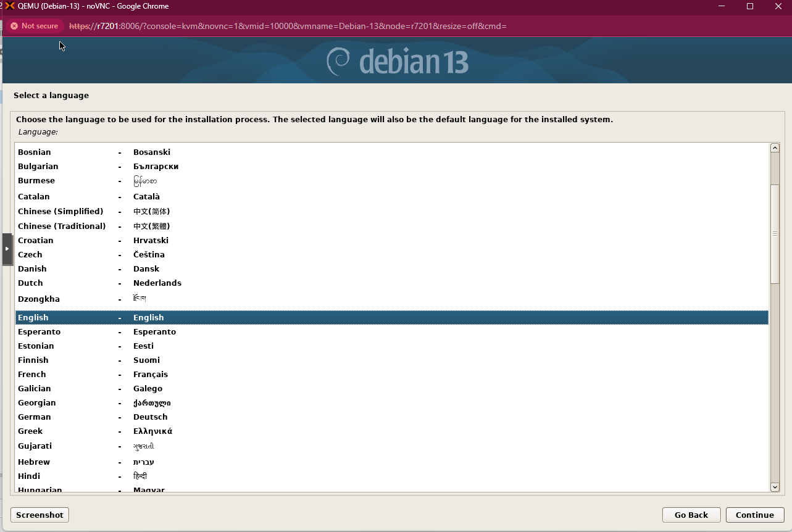
Task: Select Chinese (Simplified) language entry
Action: (60, 212)
